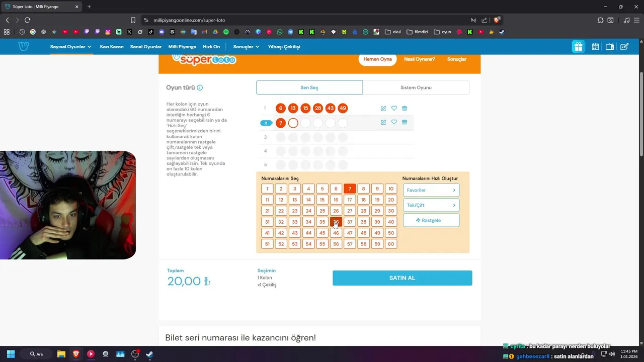Click the Milli Piyango site logo
Viewport: 644px width, 362px height.
(24, 46)
